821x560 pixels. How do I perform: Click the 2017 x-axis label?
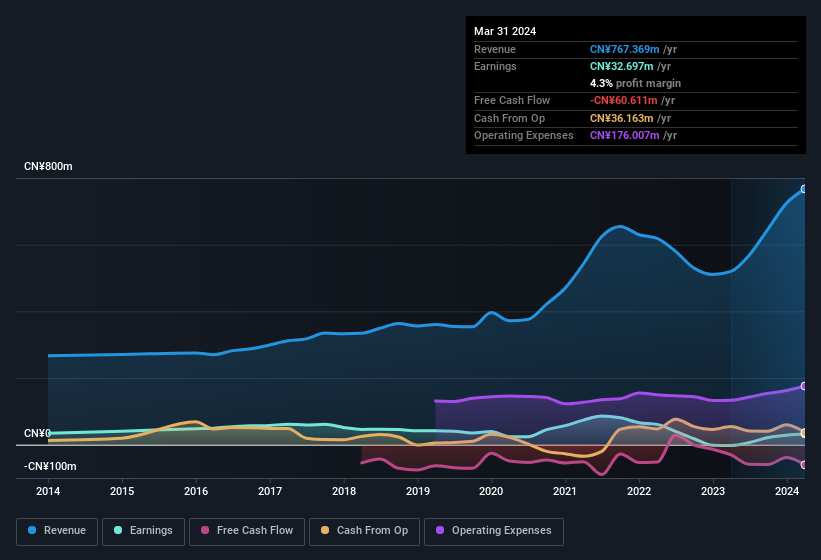tap(270, 491)
